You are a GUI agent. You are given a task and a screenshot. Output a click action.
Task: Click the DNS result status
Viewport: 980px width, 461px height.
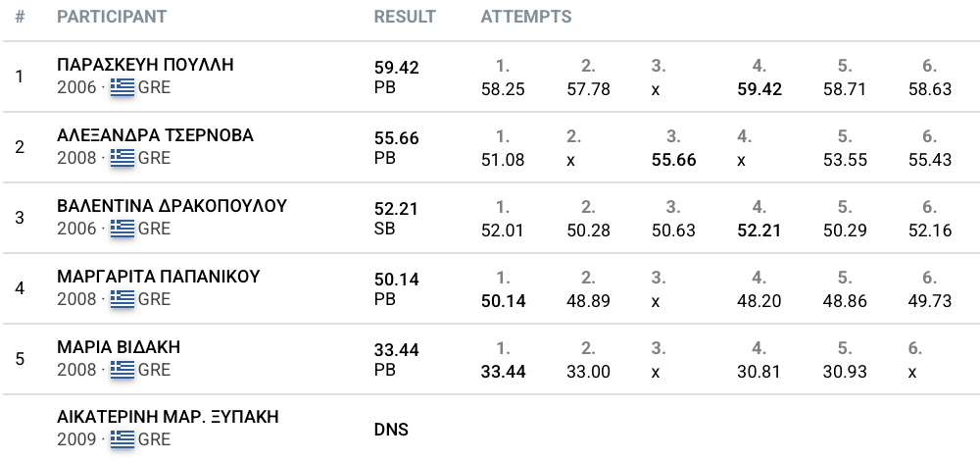click(x=391, y=429)
